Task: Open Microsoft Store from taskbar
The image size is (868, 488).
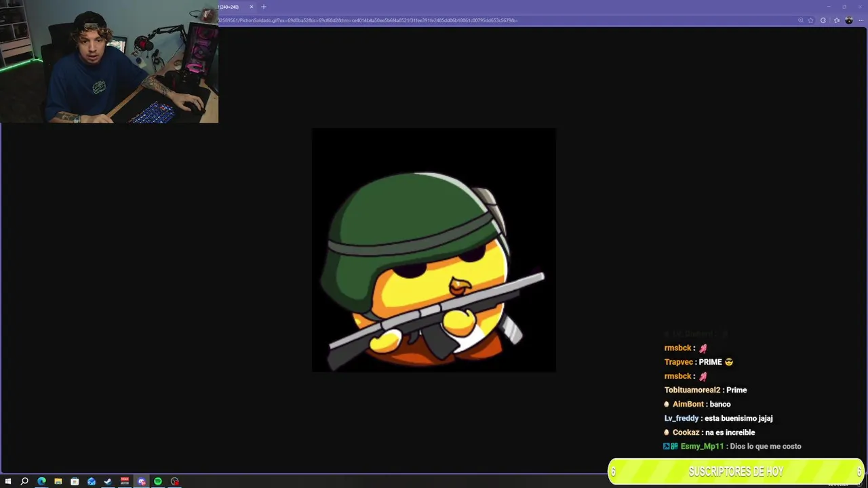Action: coord(75,481)
